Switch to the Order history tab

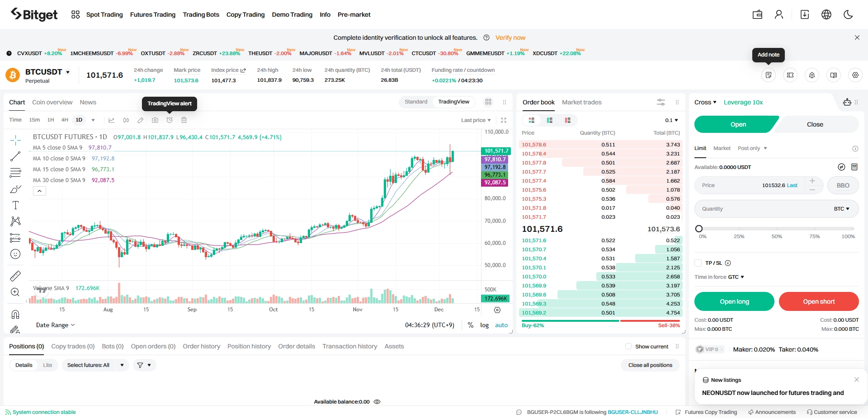coord(201,346)
